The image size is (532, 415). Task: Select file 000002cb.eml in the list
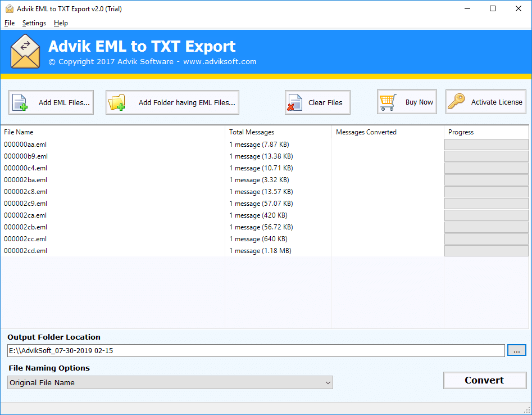point(25,227)
